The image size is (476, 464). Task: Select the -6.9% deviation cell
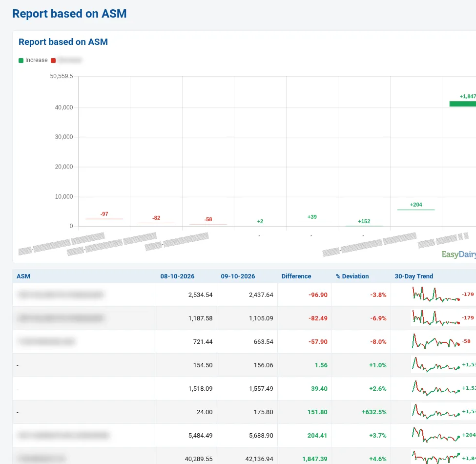coord(361,318)
